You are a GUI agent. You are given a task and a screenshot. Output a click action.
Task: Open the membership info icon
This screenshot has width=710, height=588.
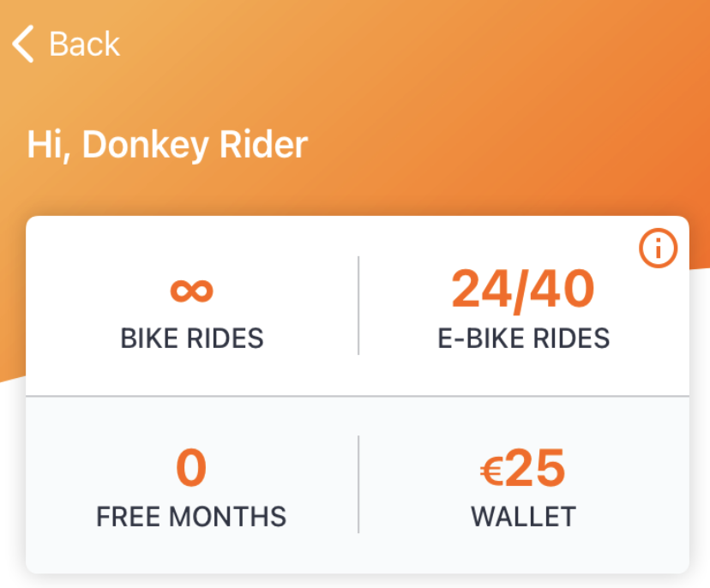click(x=658, y=248)
